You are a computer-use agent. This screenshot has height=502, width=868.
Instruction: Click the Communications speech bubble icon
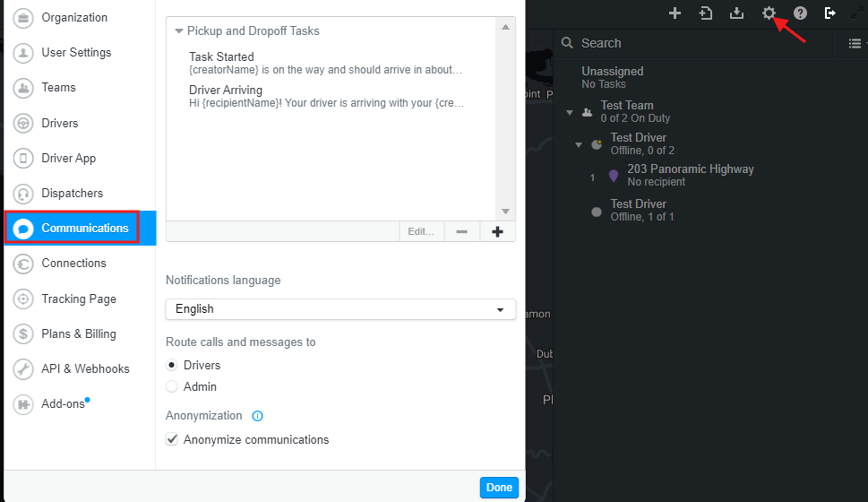(23, 229)
